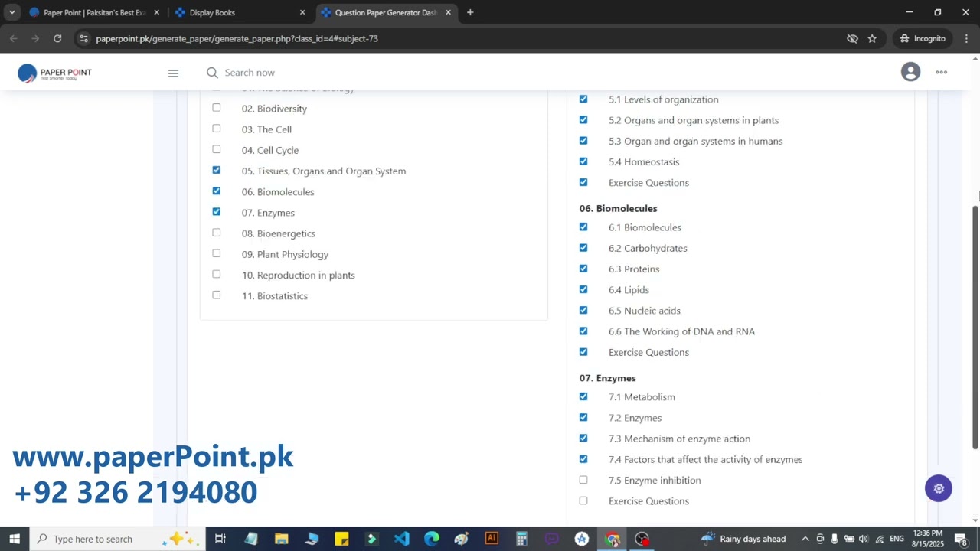Viewport: 980px width, 551px height.
Task: Check 08. Bioenergetics chapter
Action: pos(217,233)
